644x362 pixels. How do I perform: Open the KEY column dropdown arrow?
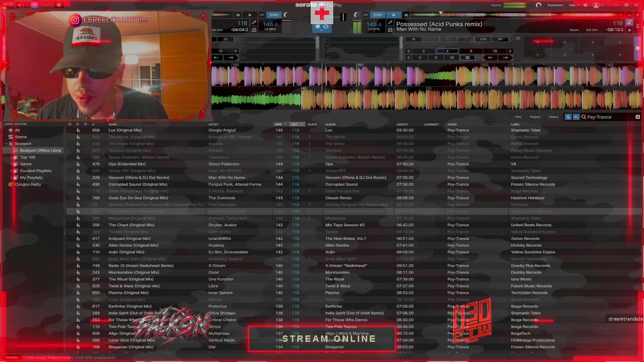tap(301, 124)
